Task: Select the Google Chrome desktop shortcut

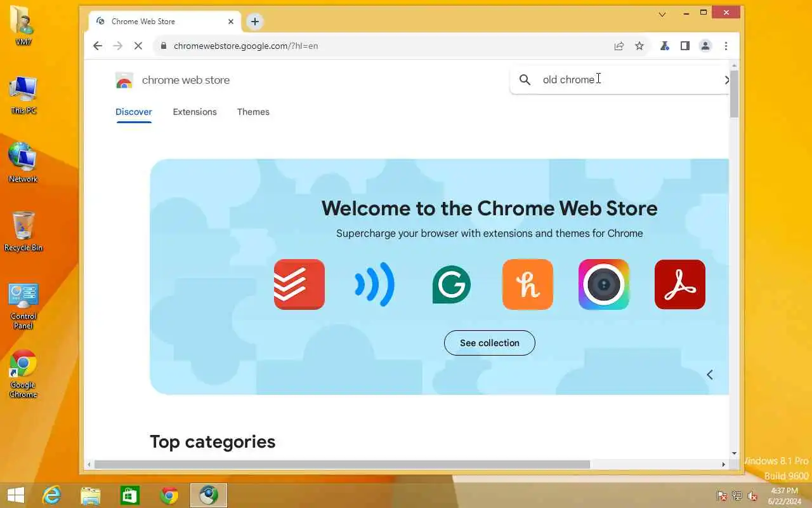Action: pyautogui.click(x=23, y=375)
